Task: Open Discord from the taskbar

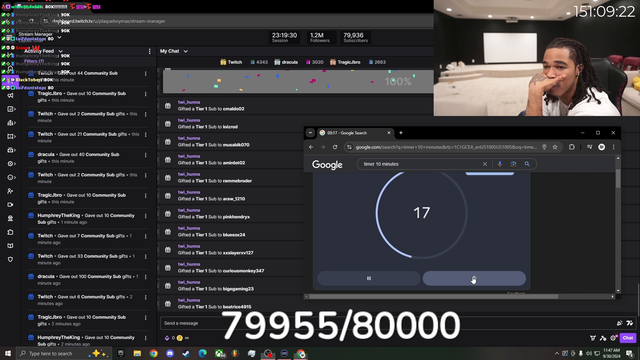Action: pos(170,353)
